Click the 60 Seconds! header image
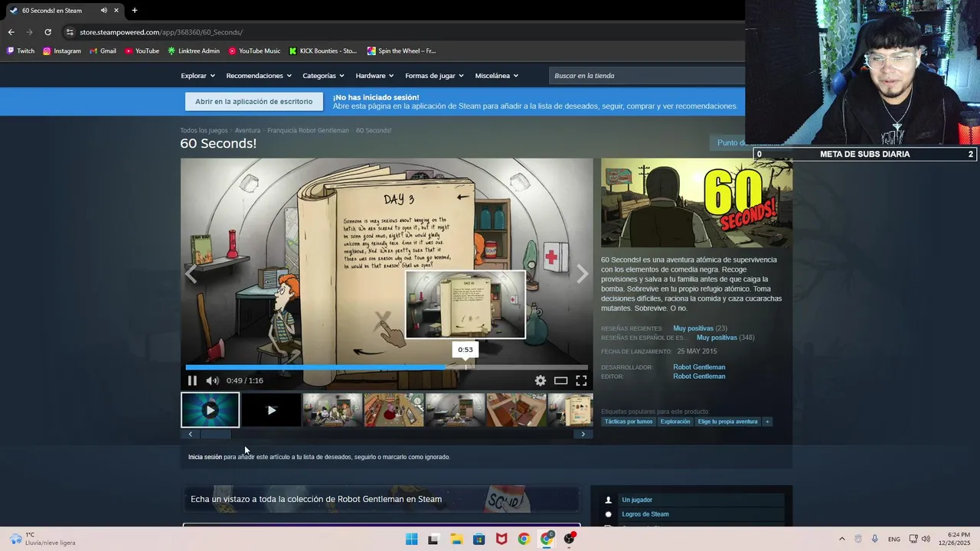The width and height of the screenshot is (980, 551). [697, 203]
